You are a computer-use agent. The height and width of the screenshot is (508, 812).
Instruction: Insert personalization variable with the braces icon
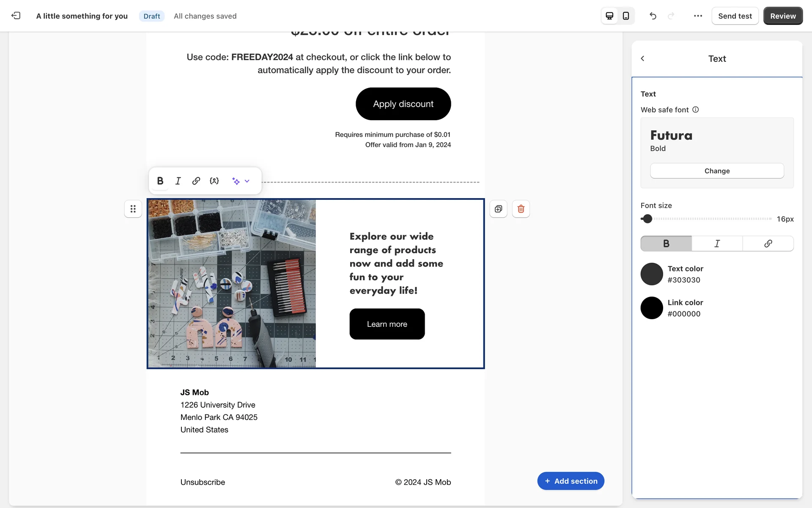point(214,181)
